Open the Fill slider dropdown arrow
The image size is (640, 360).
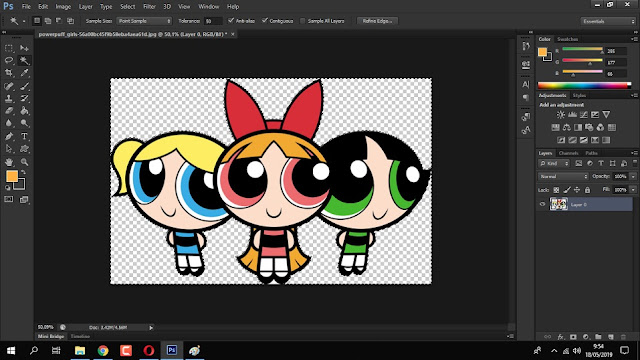(x=633, y=190)
